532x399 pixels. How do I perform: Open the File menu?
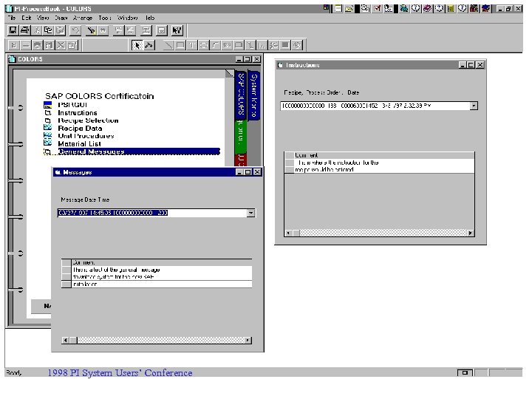[x=12, y=18]
